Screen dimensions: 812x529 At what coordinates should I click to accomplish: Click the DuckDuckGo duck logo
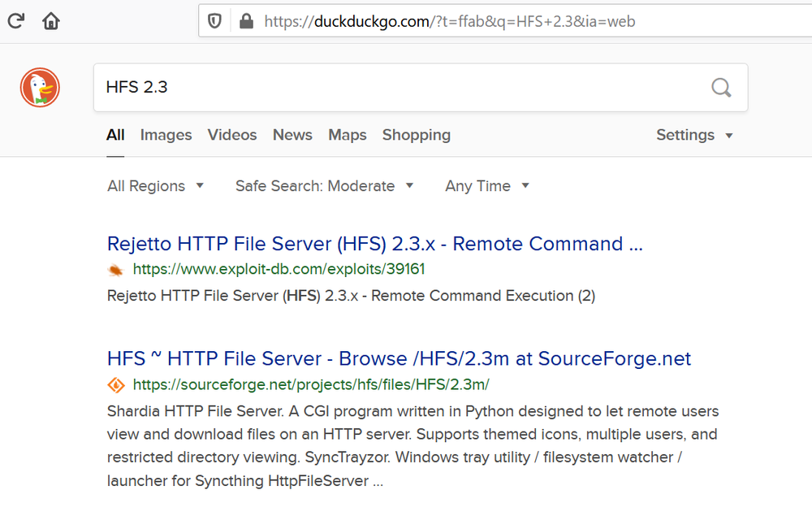pos(40,88)
